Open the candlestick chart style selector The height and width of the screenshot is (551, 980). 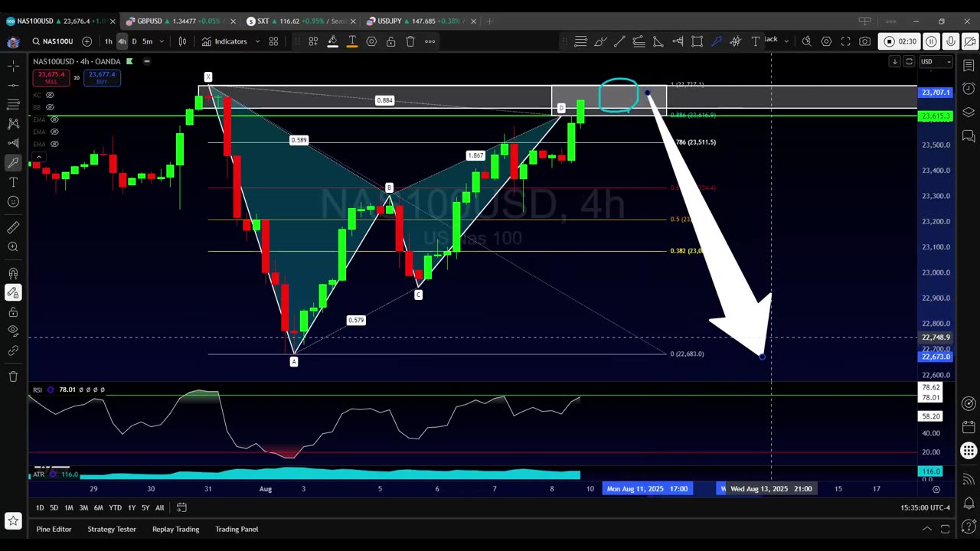click(182, 41)
